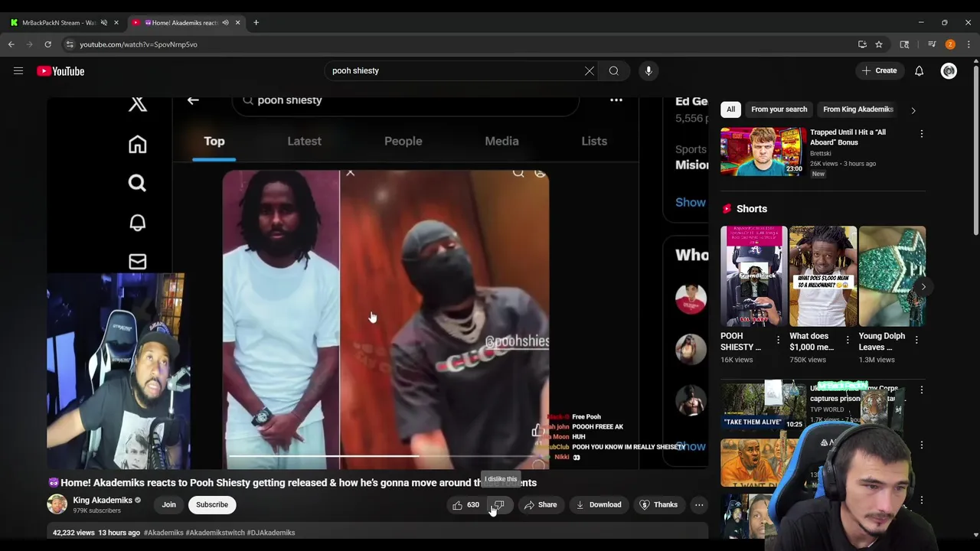Open the browser three-dot menu

click(x=969, y=44)
